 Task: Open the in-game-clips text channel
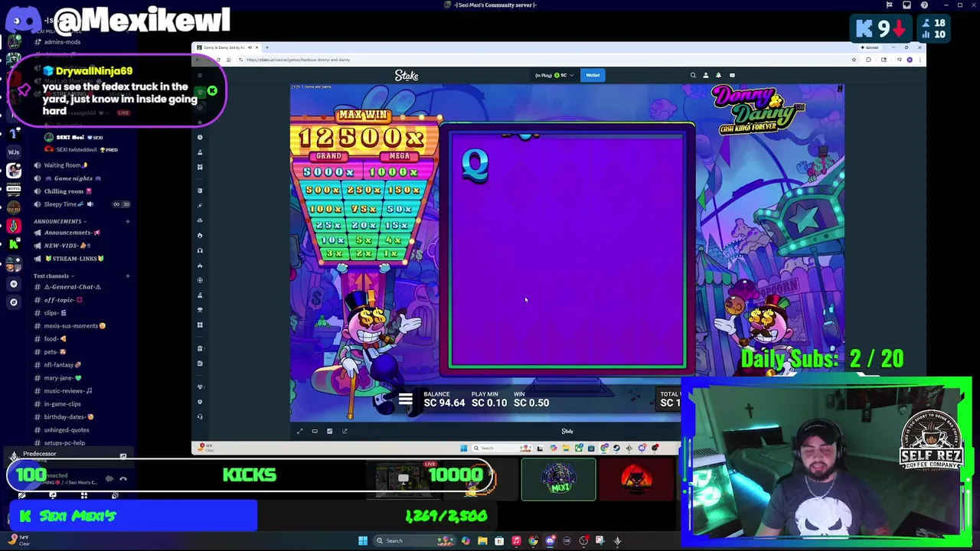[x=61, y=404]
